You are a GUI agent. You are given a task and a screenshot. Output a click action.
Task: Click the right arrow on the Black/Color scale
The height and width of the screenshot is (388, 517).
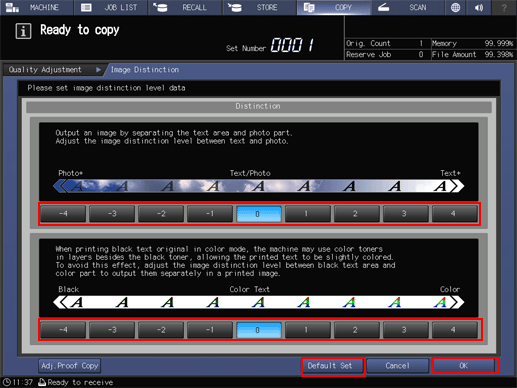[457, 302]
